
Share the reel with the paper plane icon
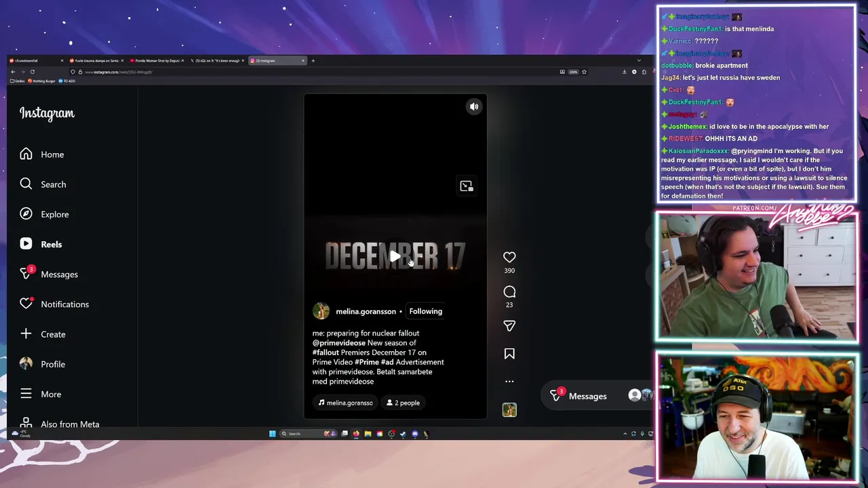[509, 326]
